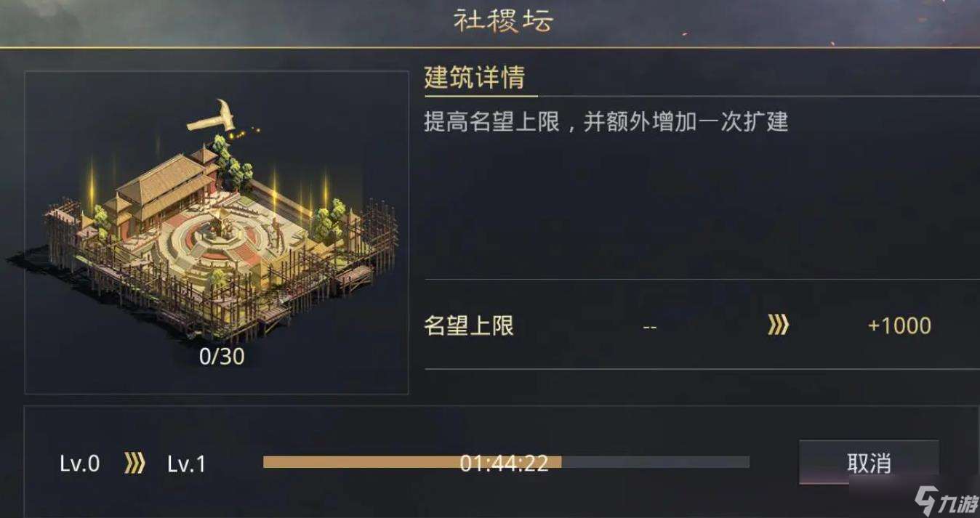Toggle the 名望上限 stat row
This screenshot has height=518, width=980.
coord(470,326)
